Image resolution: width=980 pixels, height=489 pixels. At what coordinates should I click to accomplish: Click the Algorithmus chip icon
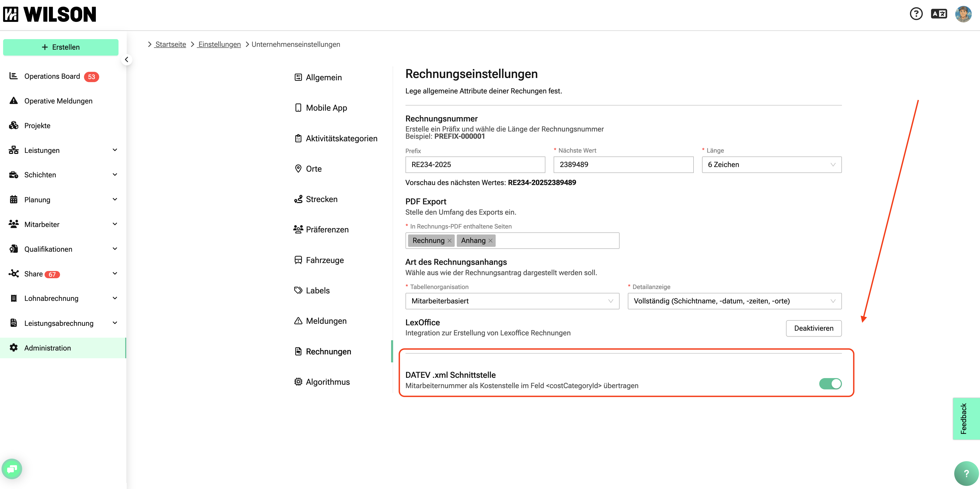[298, 382]
